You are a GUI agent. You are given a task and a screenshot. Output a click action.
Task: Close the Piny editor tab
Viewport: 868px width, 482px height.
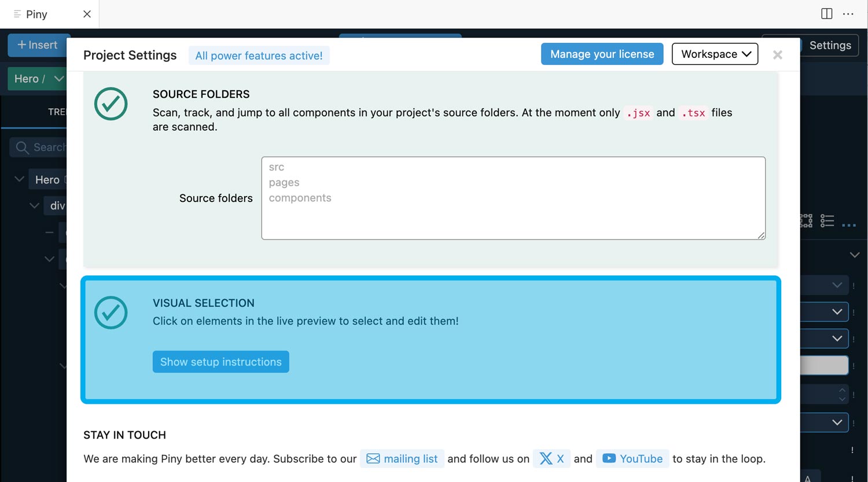pos(87,14)
